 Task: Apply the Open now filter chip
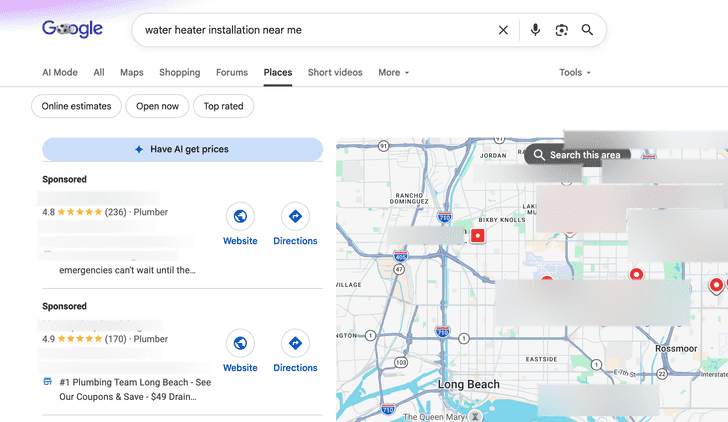(x=157, y=106)
